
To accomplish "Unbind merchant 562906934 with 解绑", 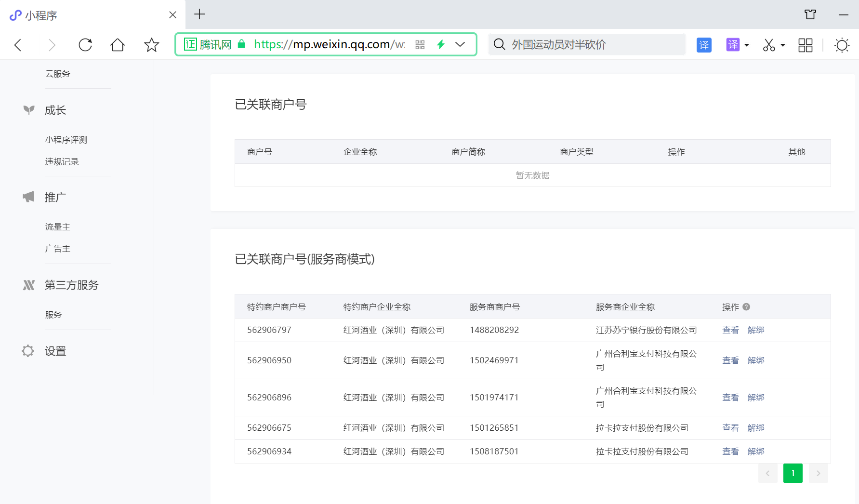I will click(x=756, y=451).
